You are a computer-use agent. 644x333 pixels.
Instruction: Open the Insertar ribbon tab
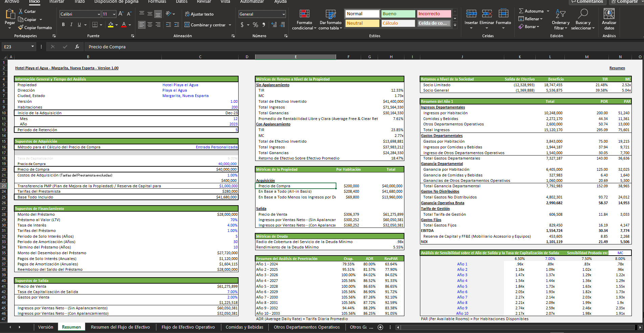pos(57,2)
